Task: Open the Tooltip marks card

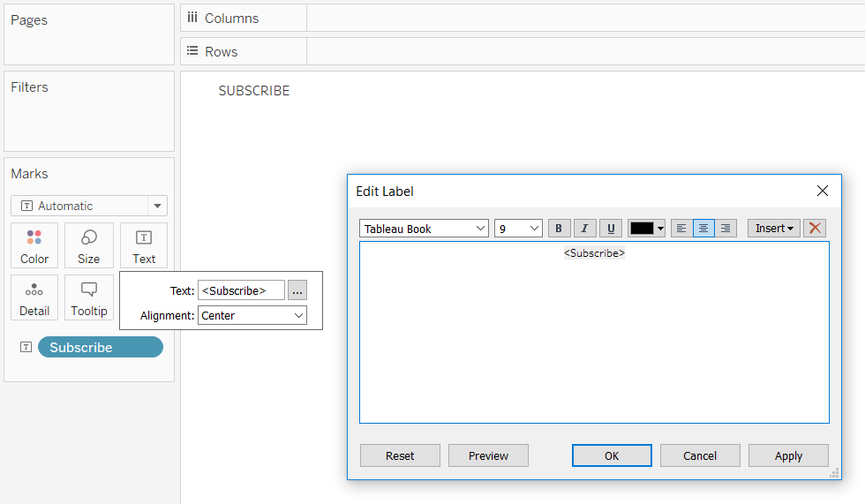Action: pyautogui.click(x=89, y=297)
